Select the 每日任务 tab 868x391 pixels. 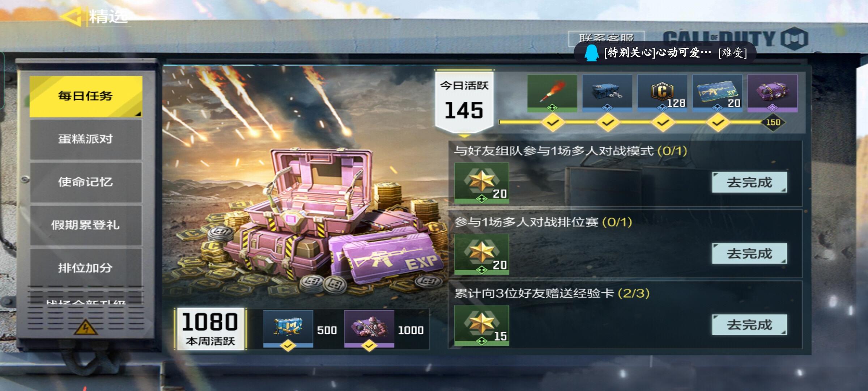(86, 96)
